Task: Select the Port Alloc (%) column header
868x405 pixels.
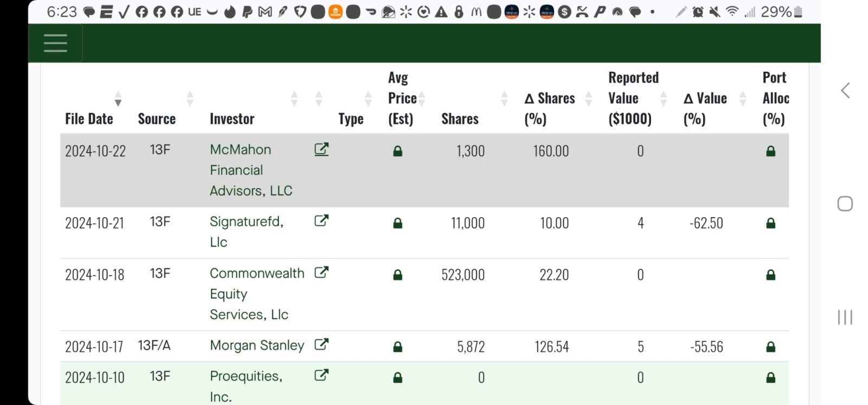Action: 776,98
